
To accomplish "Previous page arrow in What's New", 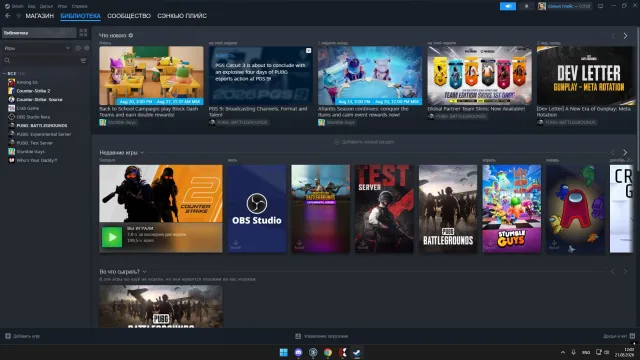I will pyautogui.click(x=613, y=36).
